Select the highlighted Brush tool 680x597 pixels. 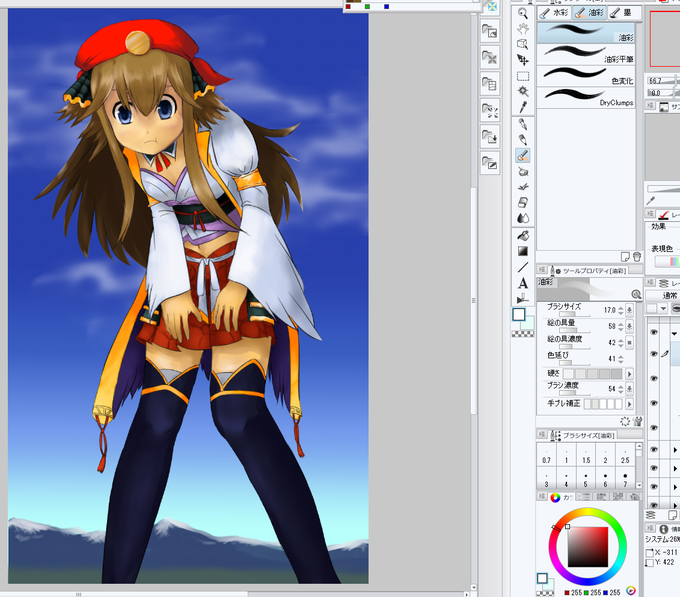click(x=523, y=155)
